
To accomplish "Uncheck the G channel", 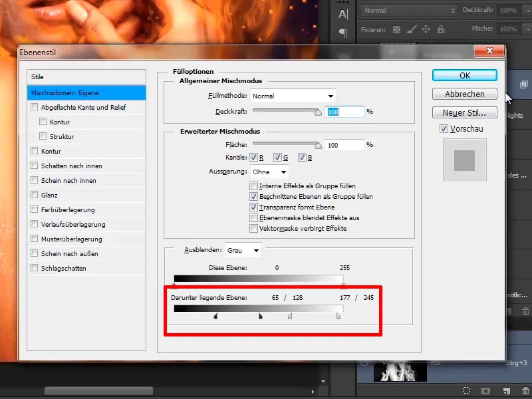I will coord(277,157).
